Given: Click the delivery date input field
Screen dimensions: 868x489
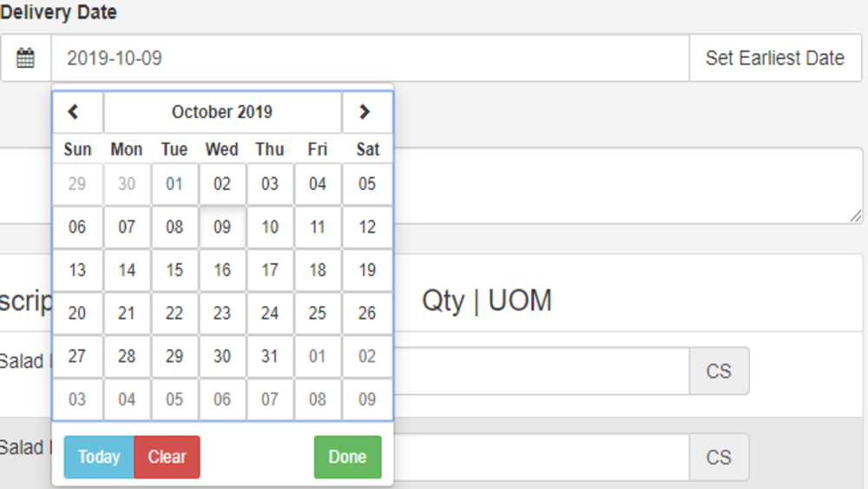Looking at the screenshot, I should (371, 58).
